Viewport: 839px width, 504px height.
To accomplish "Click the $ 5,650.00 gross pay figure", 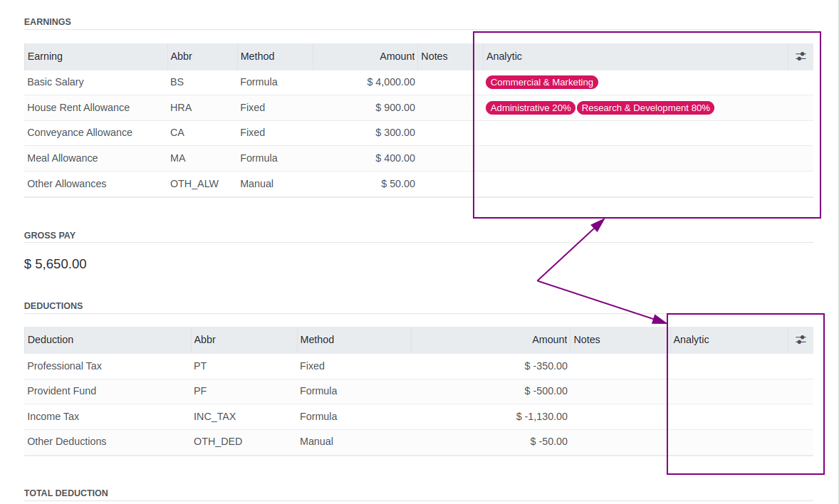I will 53,263.
